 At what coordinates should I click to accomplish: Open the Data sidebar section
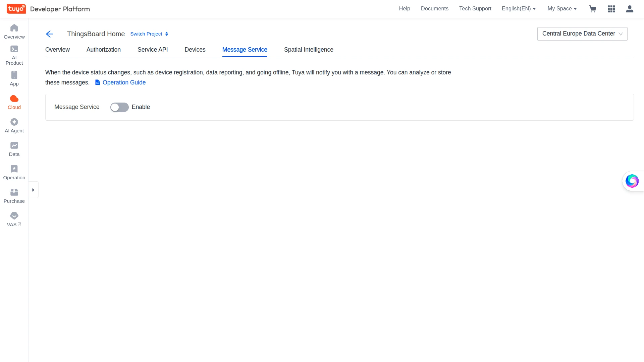point(14,149)
